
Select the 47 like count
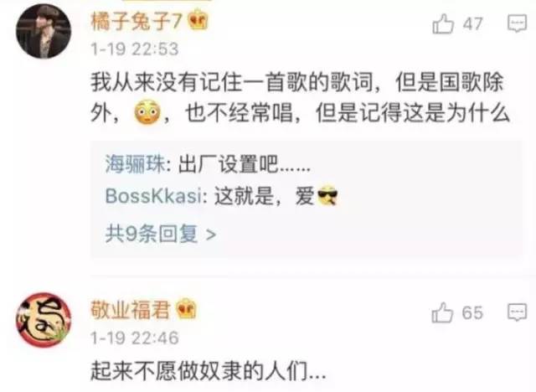pos(472,24)
